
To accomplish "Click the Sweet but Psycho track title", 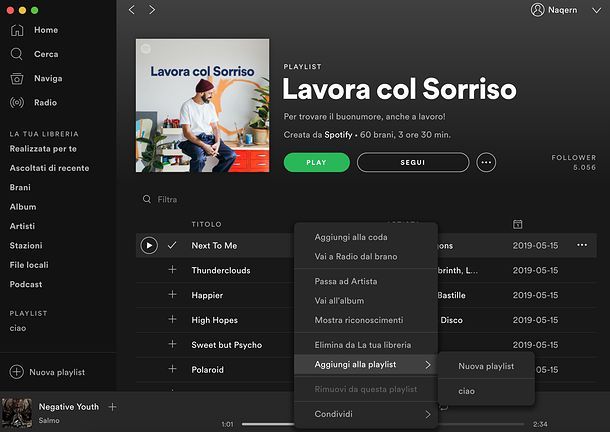I will 226,345.
